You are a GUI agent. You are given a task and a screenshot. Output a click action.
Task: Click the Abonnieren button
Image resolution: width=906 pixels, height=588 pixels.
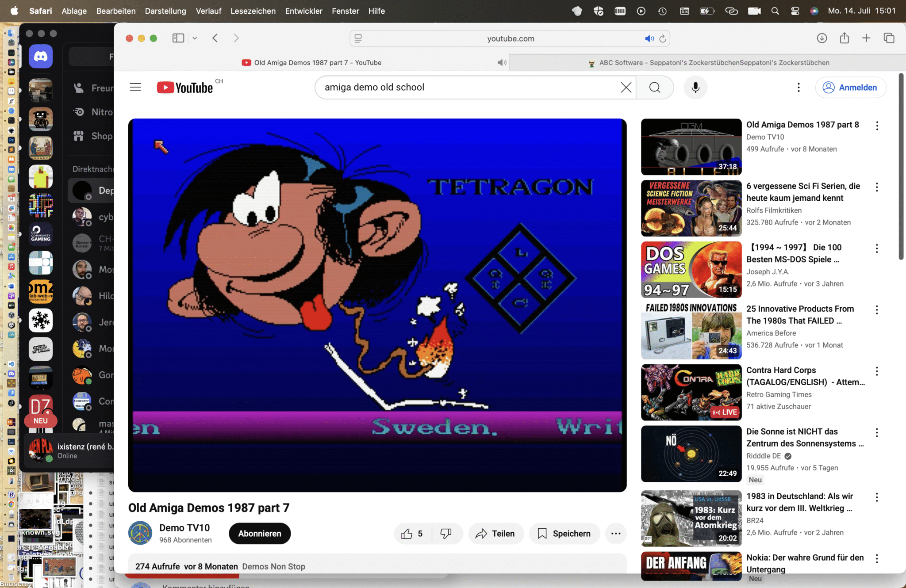pyautogui.click(x=260, y=534)
